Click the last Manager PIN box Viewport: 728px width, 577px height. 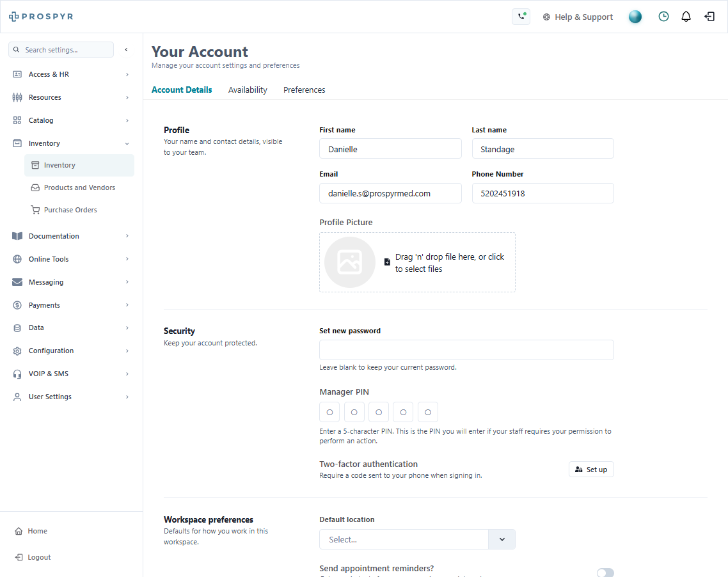pos(428,412)
